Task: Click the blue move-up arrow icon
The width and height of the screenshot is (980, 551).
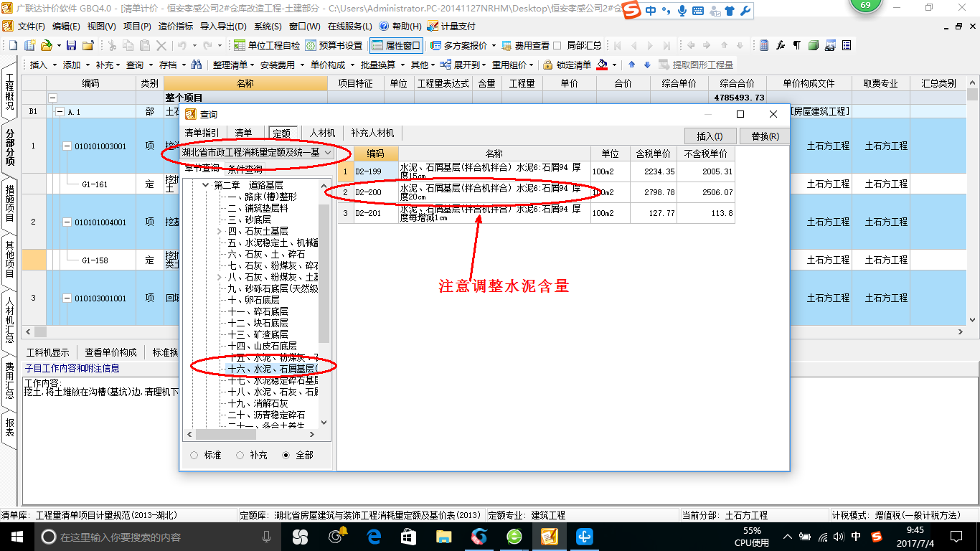Action: [x=632, y=65]
